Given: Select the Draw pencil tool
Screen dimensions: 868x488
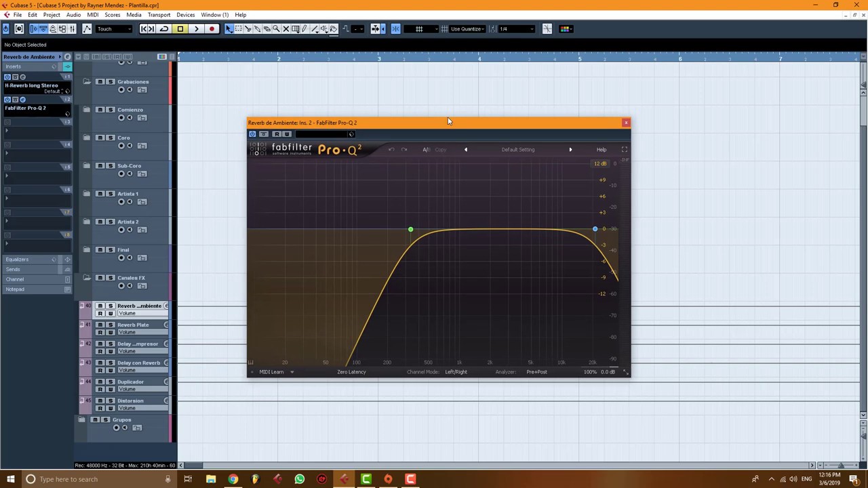Looking at the screenshot, I should click(304, 28).
